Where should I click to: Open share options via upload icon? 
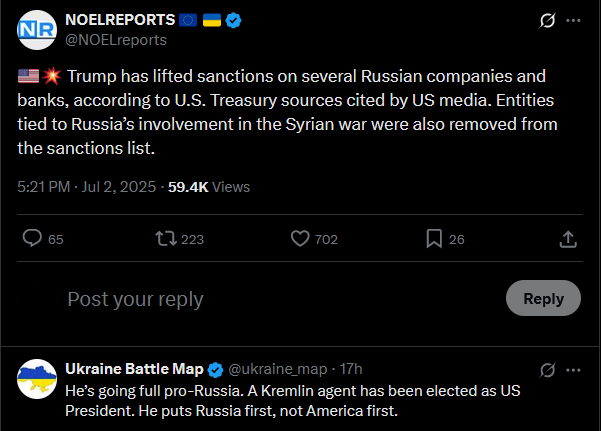tap(568, 239)
